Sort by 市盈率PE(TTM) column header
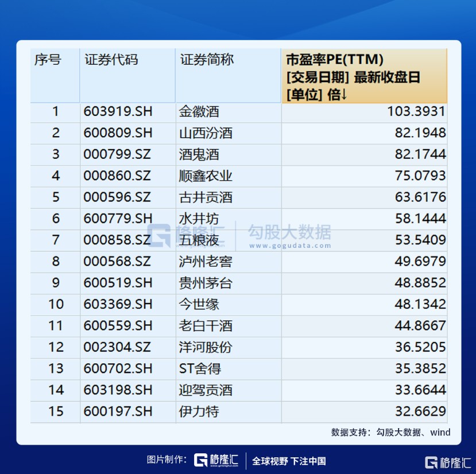Image resolution: width=476 pixels, height=474 pixels. pyautogui.click(x=364, y=76)
